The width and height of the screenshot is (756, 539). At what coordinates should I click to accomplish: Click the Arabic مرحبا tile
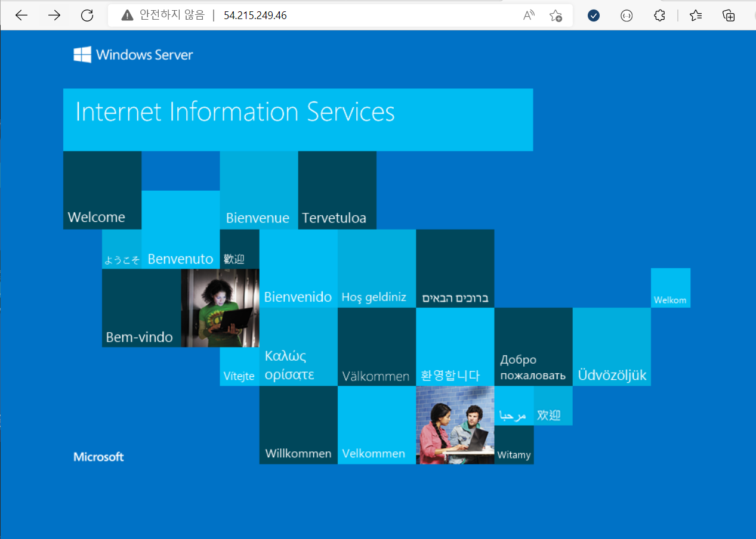514,405
